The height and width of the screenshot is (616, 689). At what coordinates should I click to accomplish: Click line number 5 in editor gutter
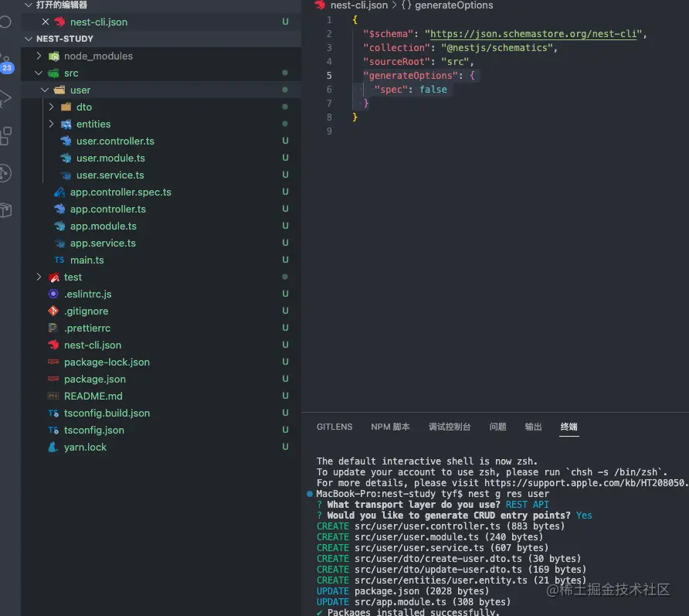point(329,76)
